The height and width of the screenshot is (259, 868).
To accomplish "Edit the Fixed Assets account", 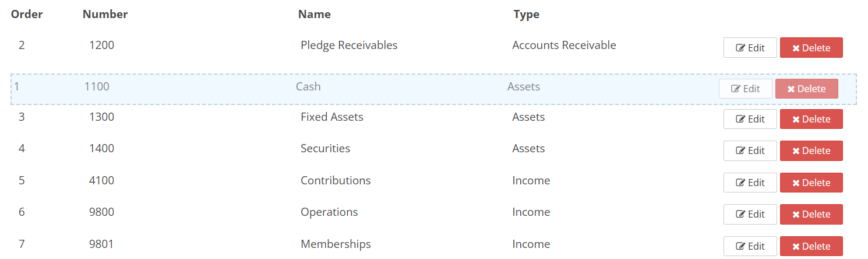I will [750, 119].
